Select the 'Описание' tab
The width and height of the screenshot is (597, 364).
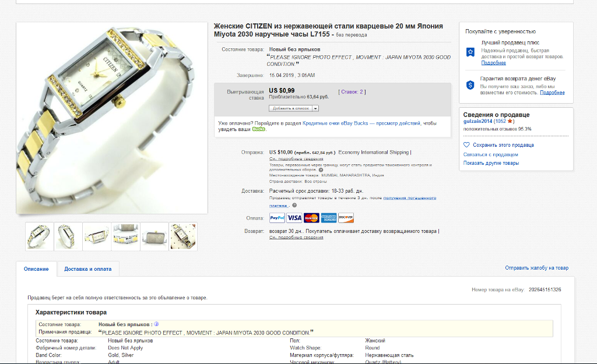[36, 269]
